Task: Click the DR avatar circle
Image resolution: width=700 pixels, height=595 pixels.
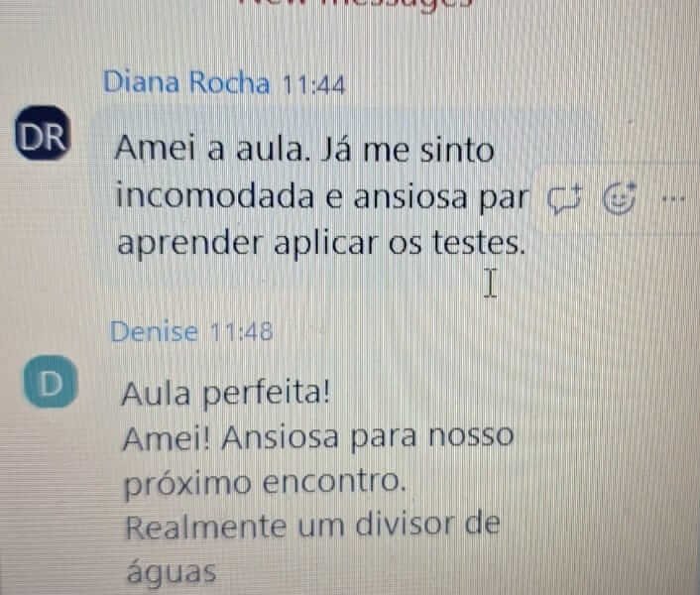Action: point(43,133)
